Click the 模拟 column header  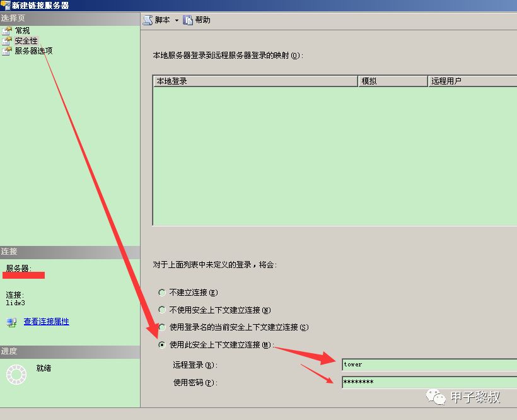pyautogui.click(x=393, y=81)
